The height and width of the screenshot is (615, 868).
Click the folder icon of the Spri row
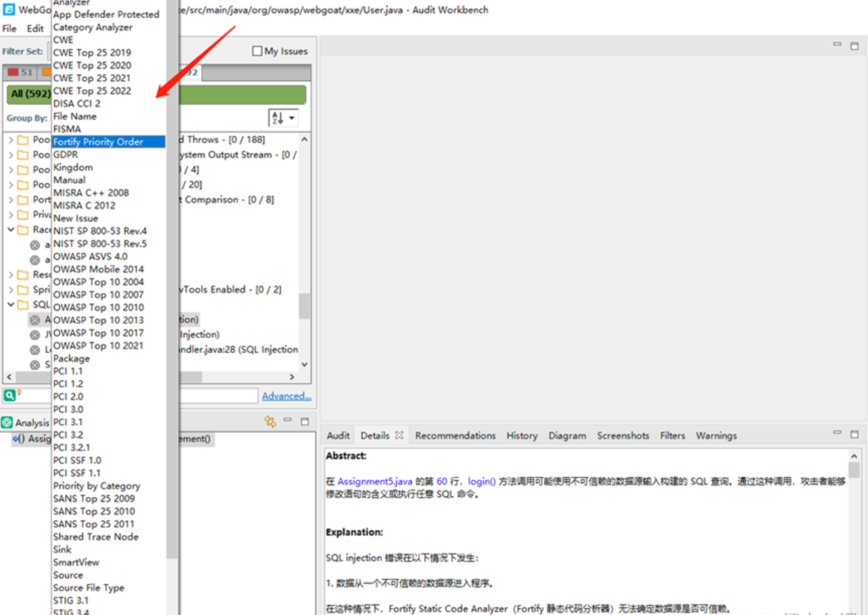click(23, 290)
